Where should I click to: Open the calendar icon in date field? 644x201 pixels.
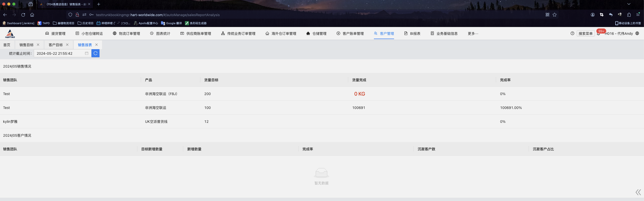(x=86, y=53)
